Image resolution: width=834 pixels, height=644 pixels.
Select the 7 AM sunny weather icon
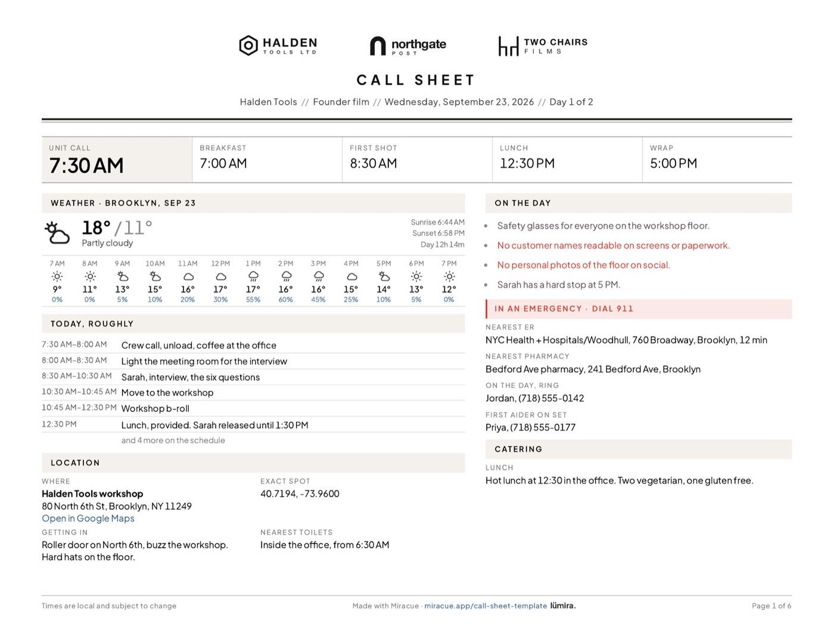click(57, 276)
